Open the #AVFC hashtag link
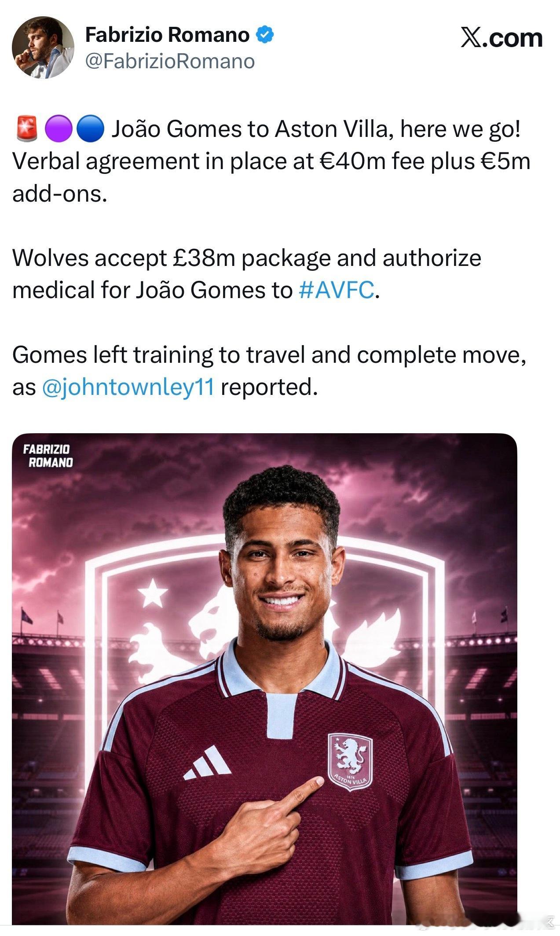This screenshot has width=560, height=936. [337, 290]
